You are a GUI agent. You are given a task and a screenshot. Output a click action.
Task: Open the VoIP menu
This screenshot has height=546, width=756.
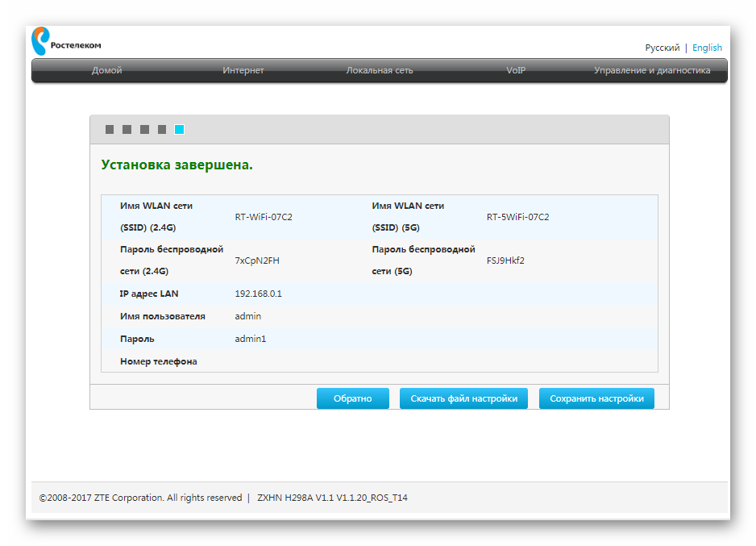point(516,70)
